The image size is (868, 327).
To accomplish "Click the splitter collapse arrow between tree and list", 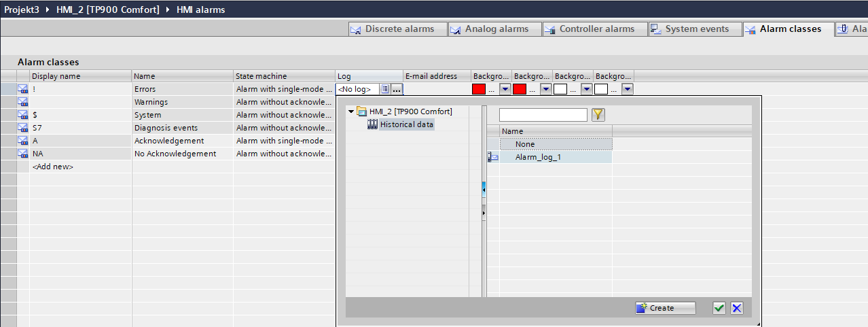I will pyautogui.click(x=484, y=189).
